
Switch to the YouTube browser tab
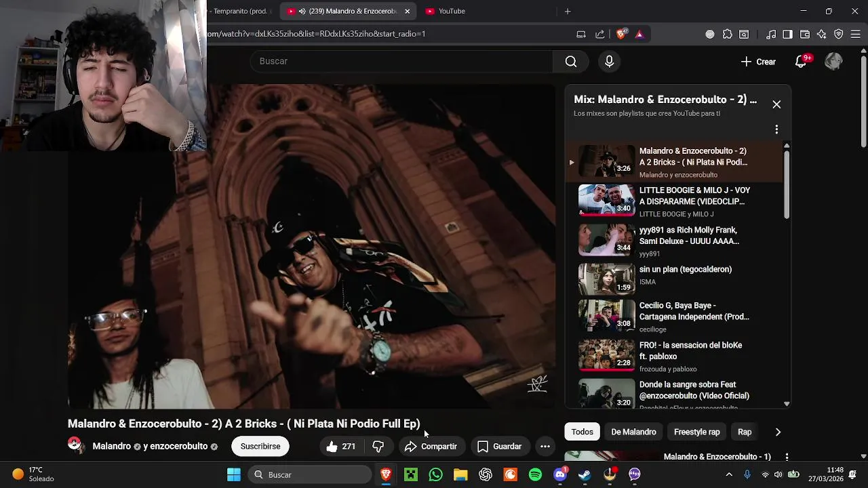point(452,12)
